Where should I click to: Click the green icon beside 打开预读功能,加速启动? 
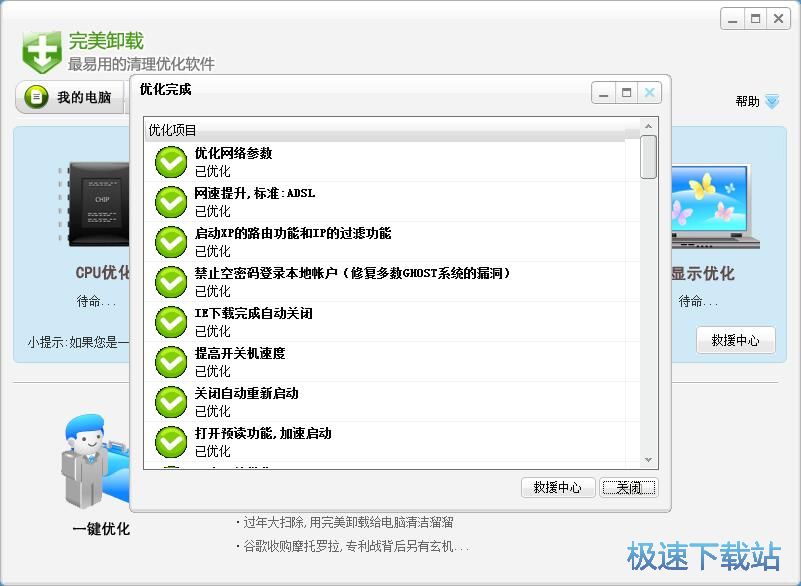pyautogui.click(x=170, y=441)
